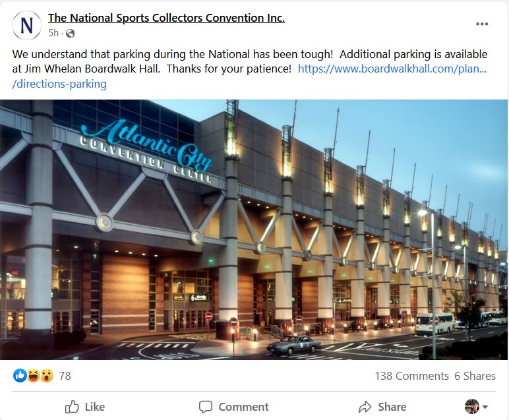This screenshot has width=509, height=420.
Task: View the 138 Comments
Action: point(411,376)
